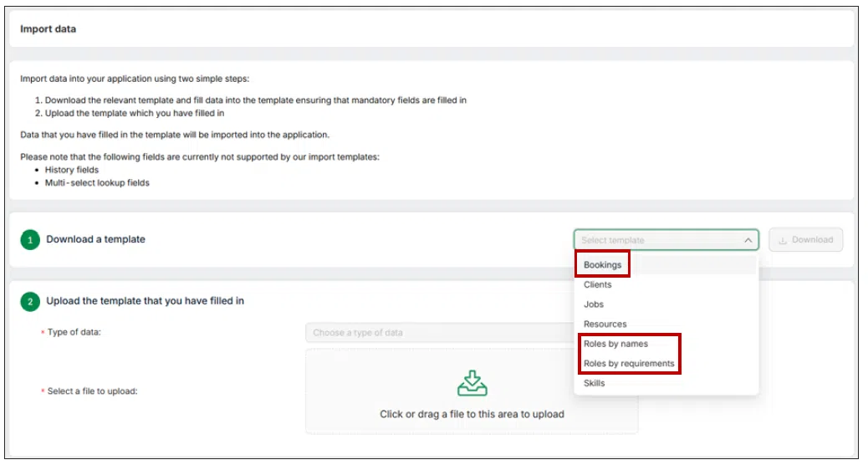The height and width of the screenshot is (465, 868).
Task: Collapse the Select template chevron arrow
Action: 748,240
